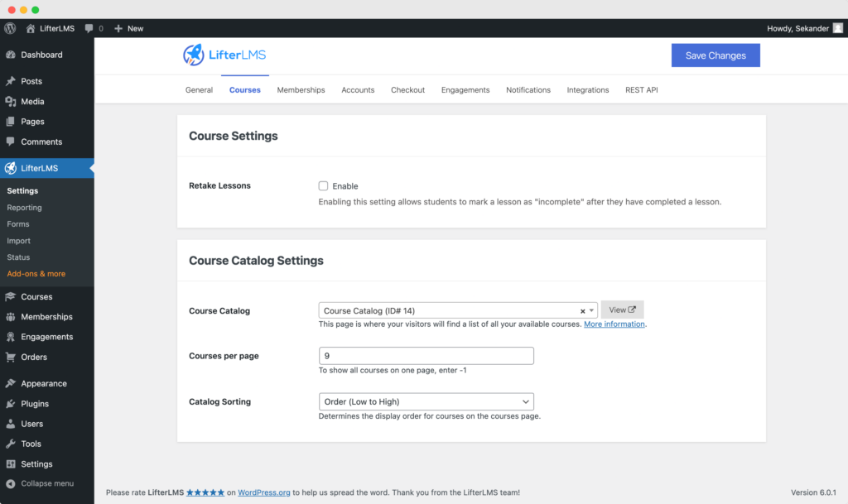Switch to the Memberships settings tab
Viewport: 848px width, 504px height.
point(301,89)
